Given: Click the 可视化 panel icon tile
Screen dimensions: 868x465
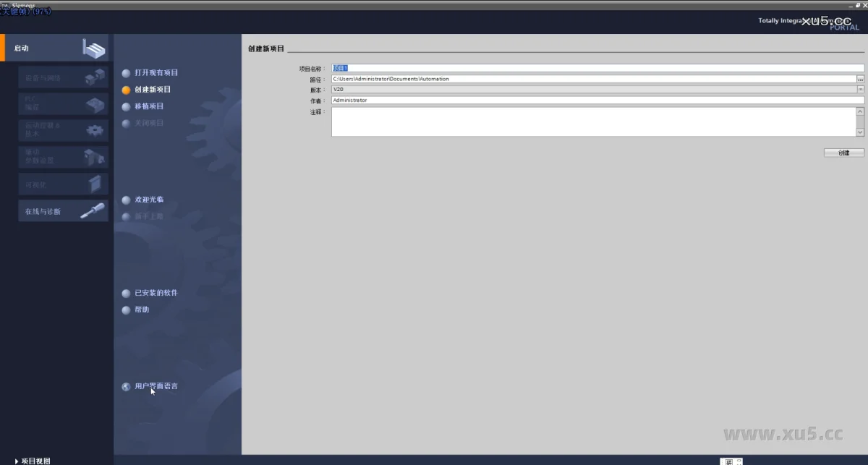Looking at the screenshot, I should point(95,184).
